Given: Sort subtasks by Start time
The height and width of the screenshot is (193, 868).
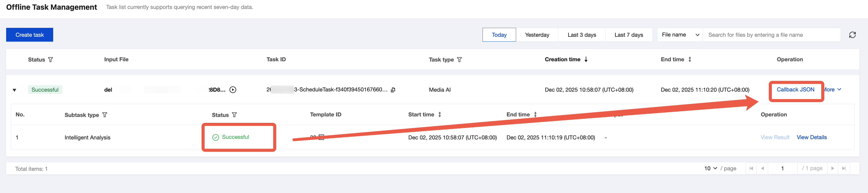Looking at the screenshot, I should tap(440, 115).
